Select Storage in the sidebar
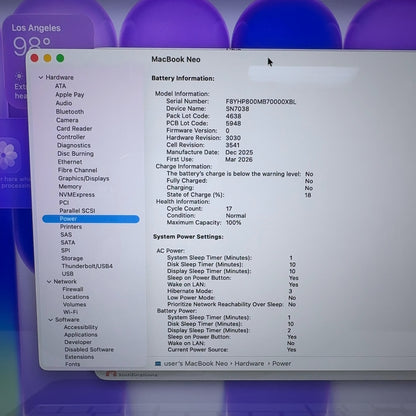Image resolution: width=416 pixels, height=416 pixels. pos(72,258)
